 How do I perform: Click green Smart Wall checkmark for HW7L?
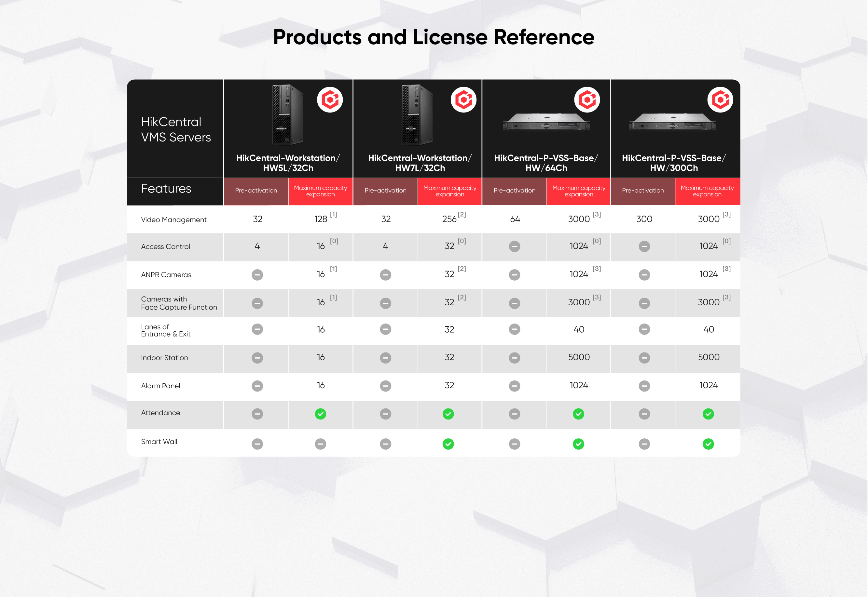(448, 444)
